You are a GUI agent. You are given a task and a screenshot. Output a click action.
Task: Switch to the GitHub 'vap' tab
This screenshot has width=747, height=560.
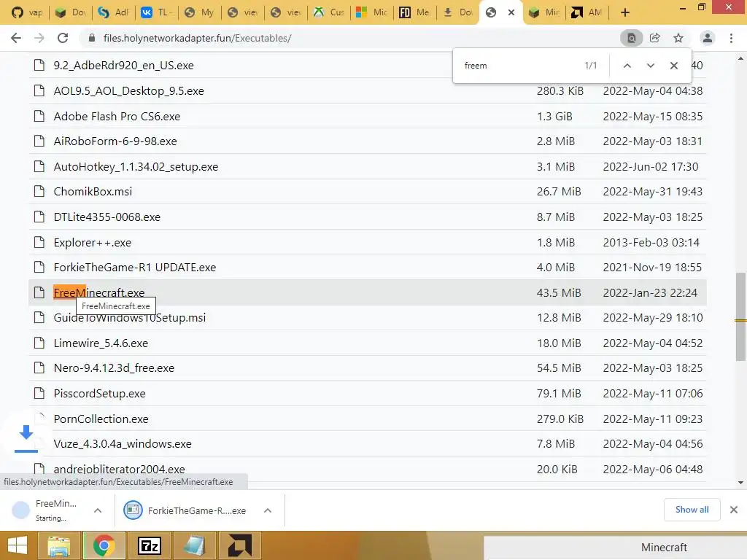tap(27, 12)
